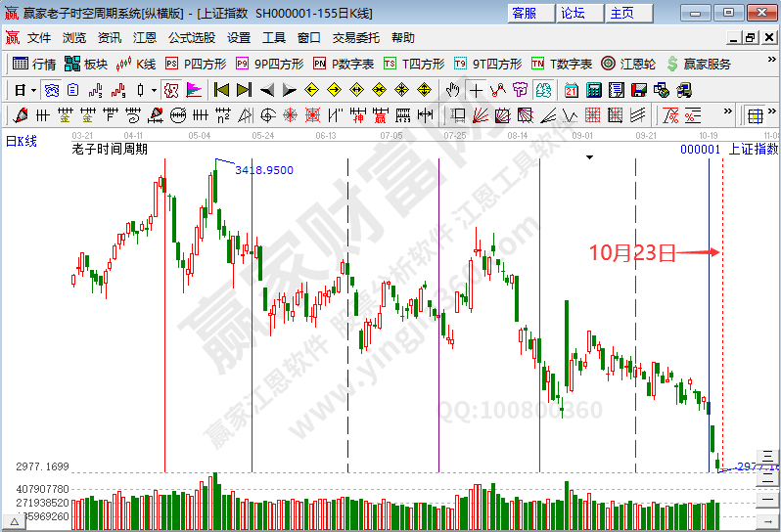Click the small black triangle above the chart
The width and height of the screenshot is (781, 532).
pyautogui.click(x=590, y=156)
